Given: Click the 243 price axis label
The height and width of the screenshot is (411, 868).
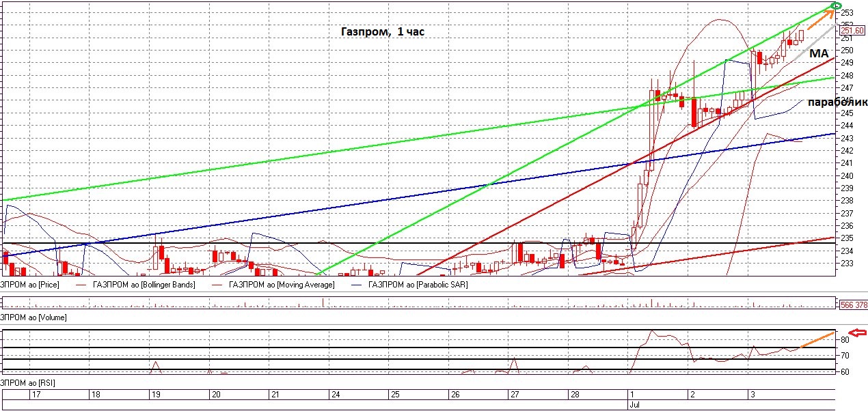Looking at the screenshot, I should click(x=846, y=138).
